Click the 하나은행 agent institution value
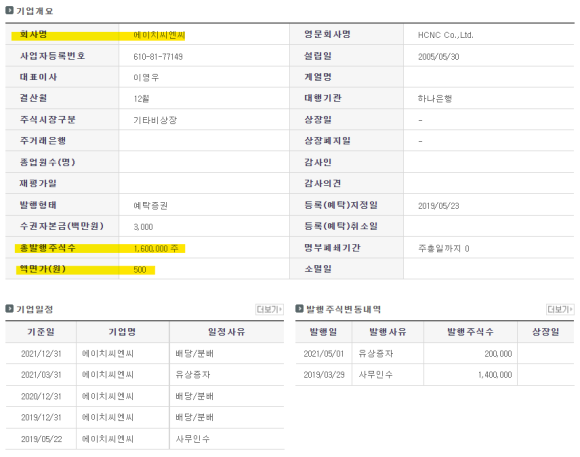The width and height of the screenshot is (580, 457). coord(435,99)
